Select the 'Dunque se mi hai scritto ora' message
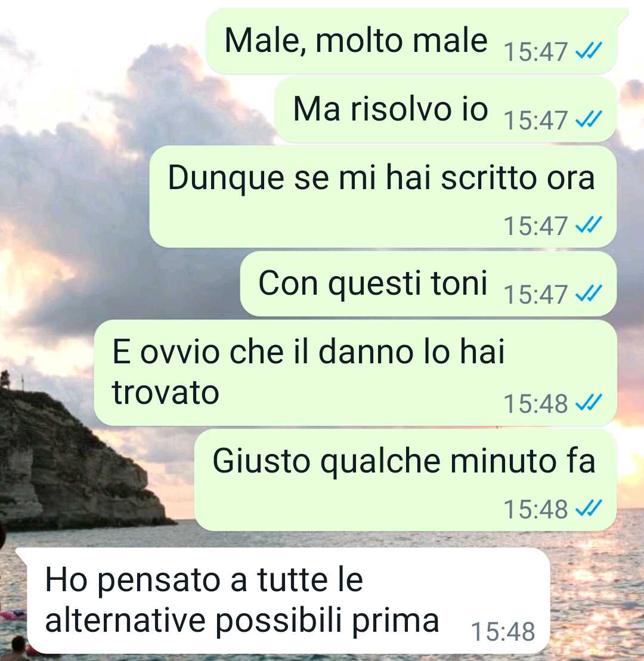This screenshot has width=644, height=661. (383, 196)
